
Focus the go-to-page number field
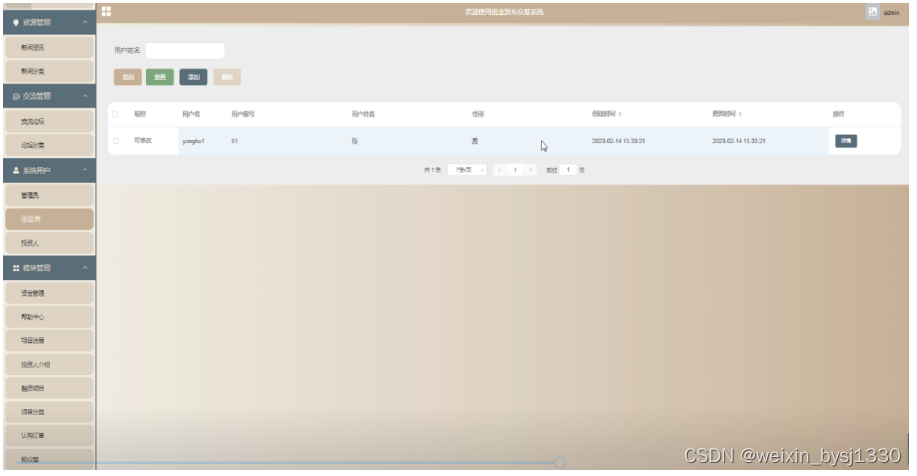[x=568, y=170]
